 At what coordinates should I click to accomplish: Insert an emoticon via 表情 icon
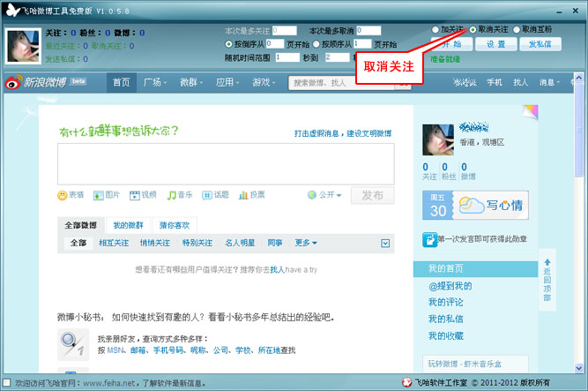63,195
